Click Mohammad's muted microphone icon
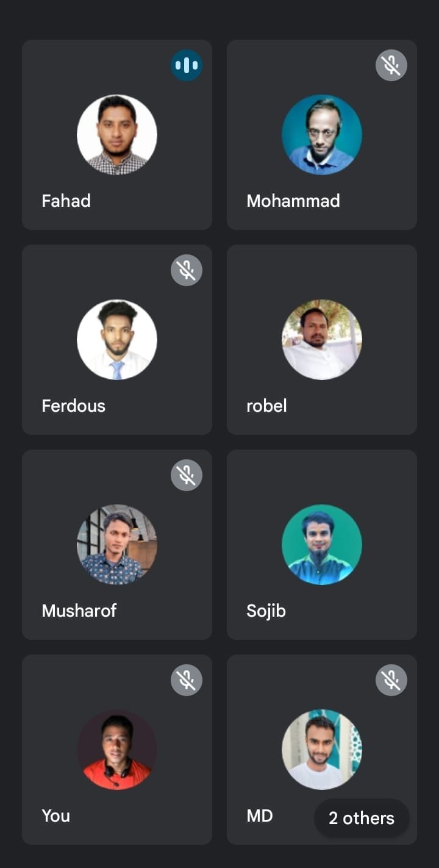Image resolution: width=439 pixels, height=868 pixels. (391, 65)
